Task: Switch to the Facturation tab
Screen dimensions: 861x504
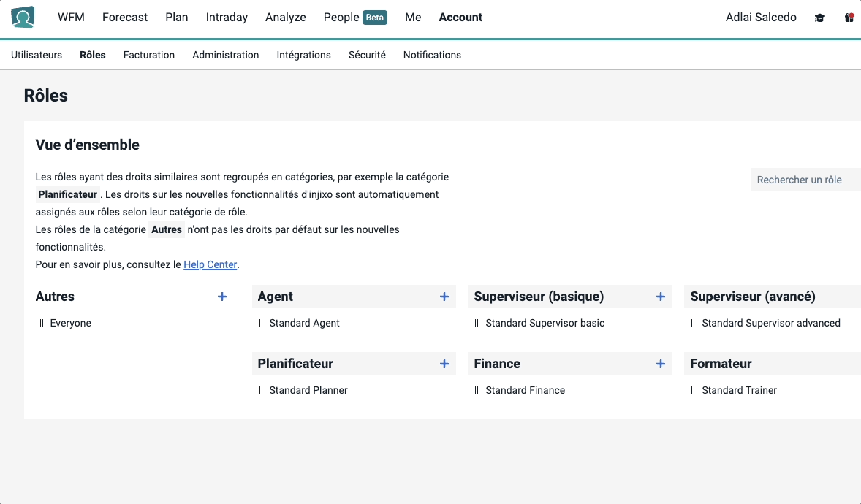Action: pos(148,55)
